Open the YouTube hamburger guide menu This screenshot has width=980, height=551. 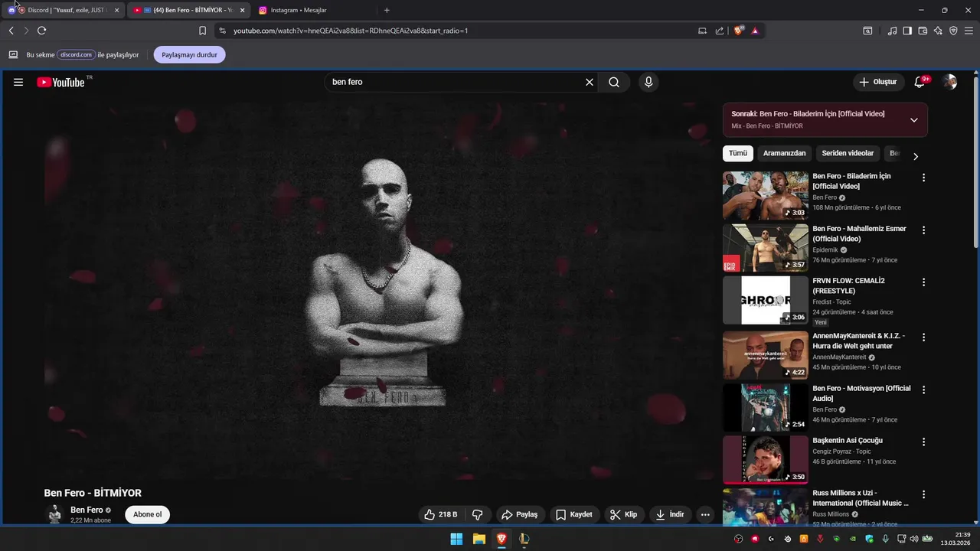tap(18, 82)
